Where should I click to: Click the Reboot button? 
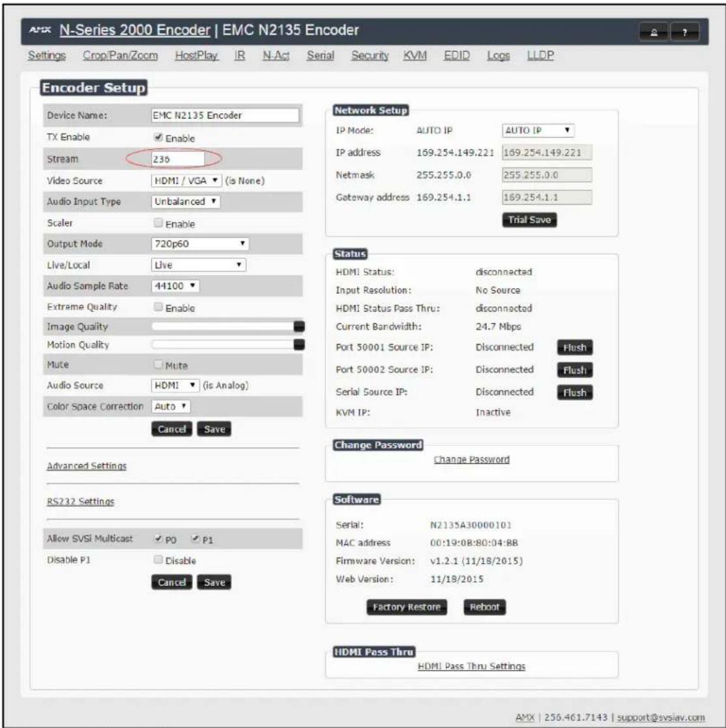click(485, 607)
